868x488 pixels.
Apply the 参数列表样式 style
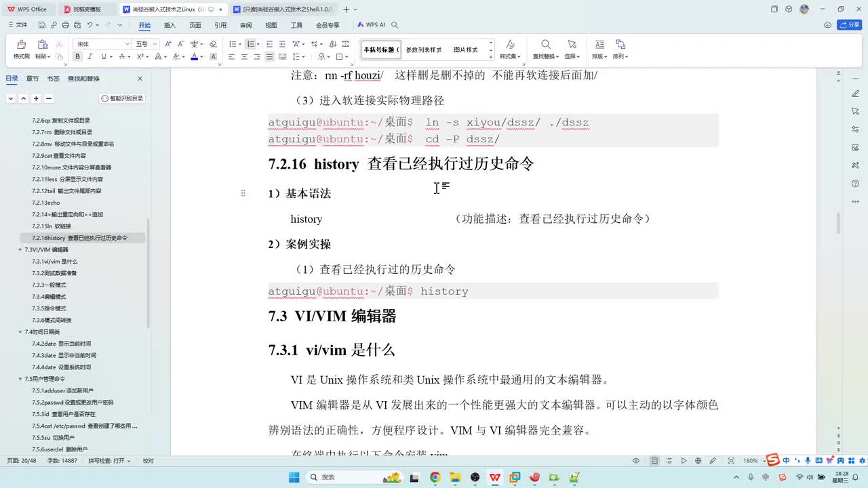click(424, 50)
